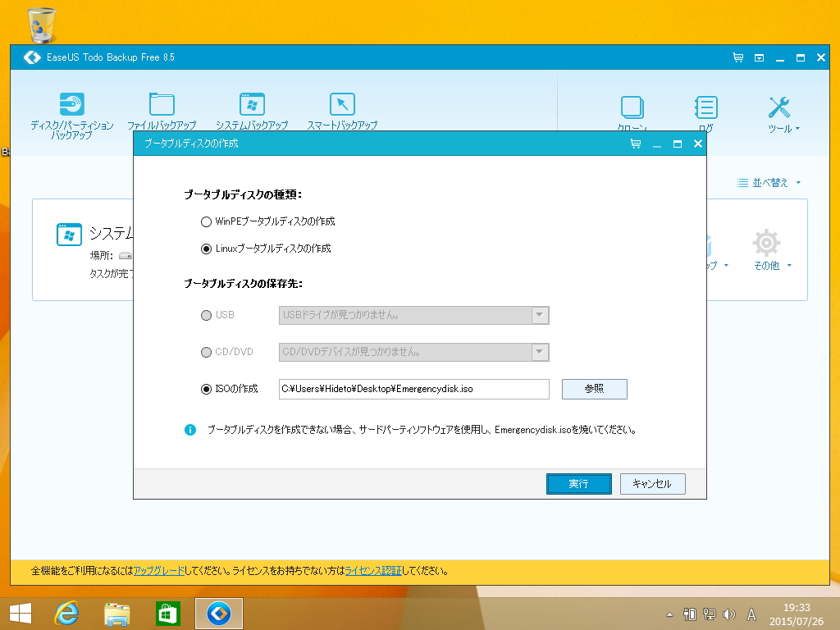This screenshot has height=630, width=840.
Task: Show hidden tray icons arrow
Action: coord(669,614)
